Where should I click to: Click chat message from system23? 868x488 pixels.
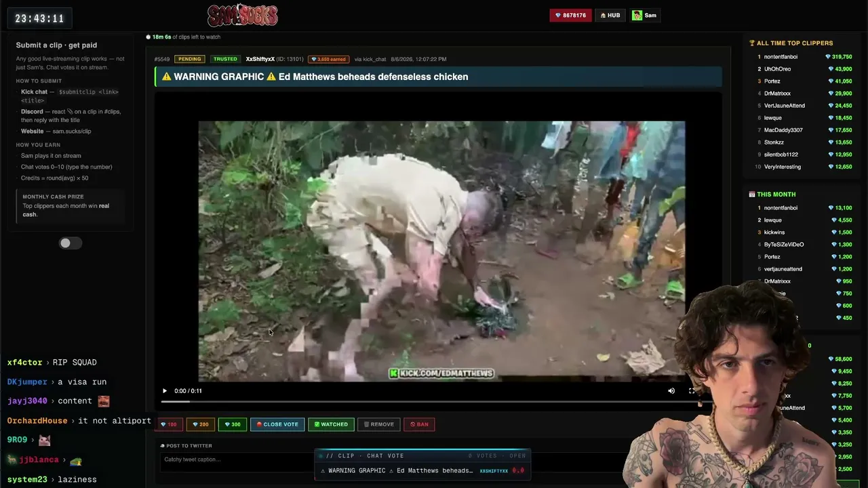pos(52,480)
